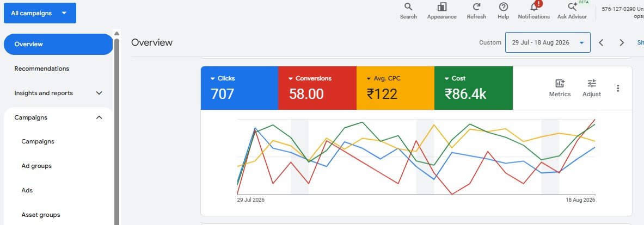The height and width of the screenshot is (225, 644).
Task: Open Recommendations page
Action: [42, 68]
